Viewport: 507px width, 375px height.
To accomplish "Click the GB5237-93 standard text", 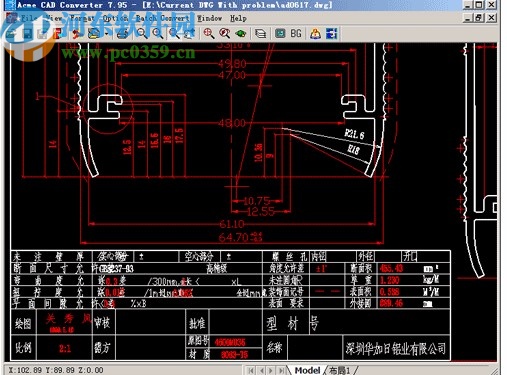I will pyautogui.click(x=116, y=268).
